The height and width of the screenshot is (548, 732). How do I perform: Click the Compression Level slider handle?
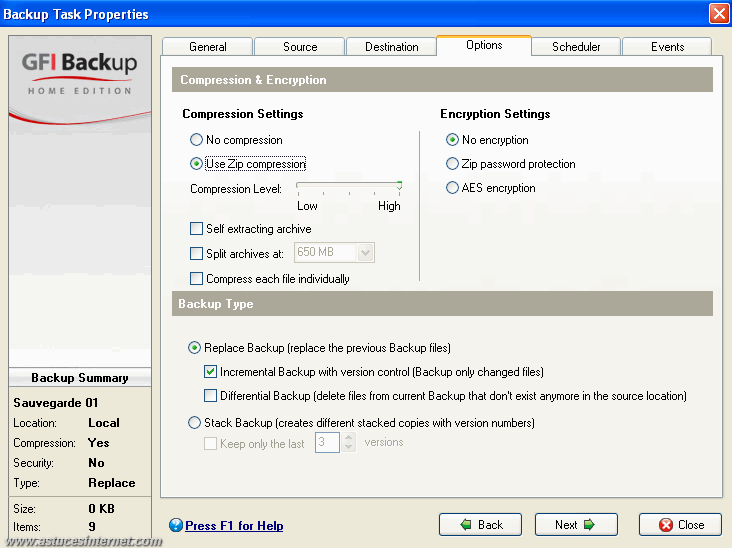click(x=399, y=186)
